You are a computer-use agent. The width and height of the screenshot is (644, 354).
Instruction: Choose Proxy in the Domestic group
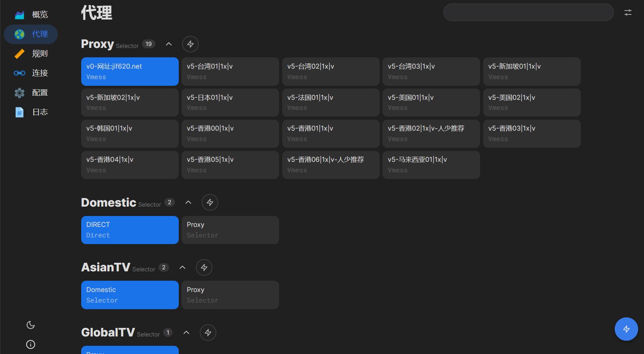[230, 230]
